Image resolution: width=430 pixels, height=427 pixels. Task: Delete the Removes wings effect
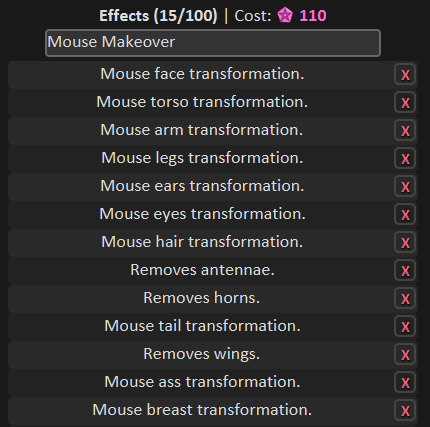[405, 354]
